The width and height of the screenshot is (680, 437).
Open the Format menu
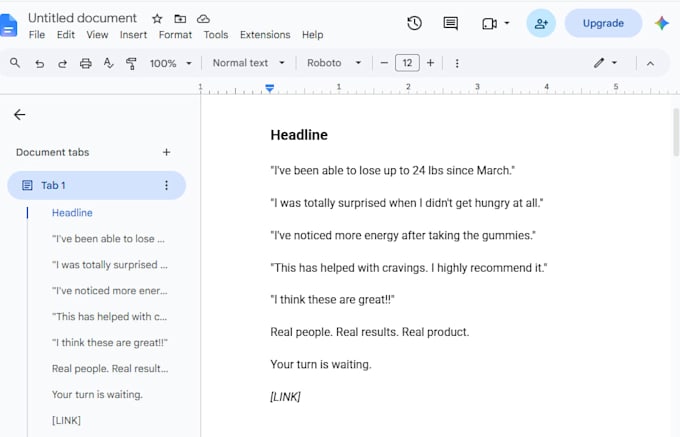point(175,35)
